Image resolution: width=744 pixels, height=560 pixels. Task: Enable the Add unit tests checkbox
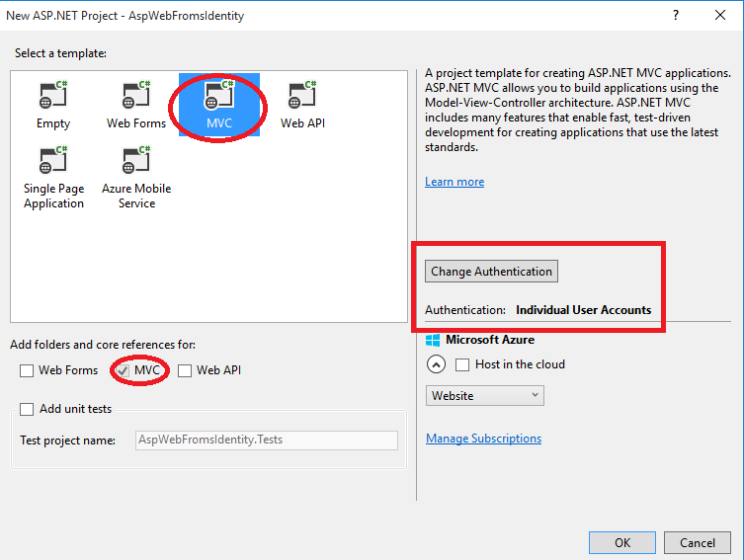[x=27, y=409]
